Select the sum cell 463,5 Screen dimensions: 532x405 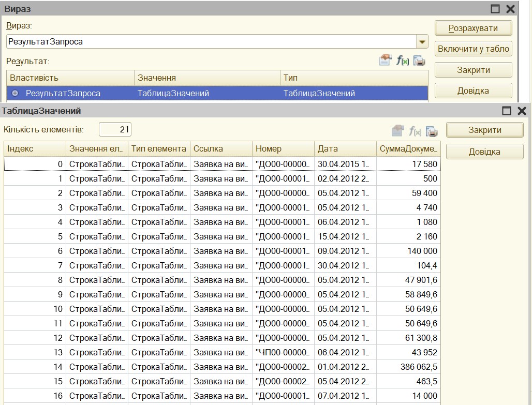408,381
